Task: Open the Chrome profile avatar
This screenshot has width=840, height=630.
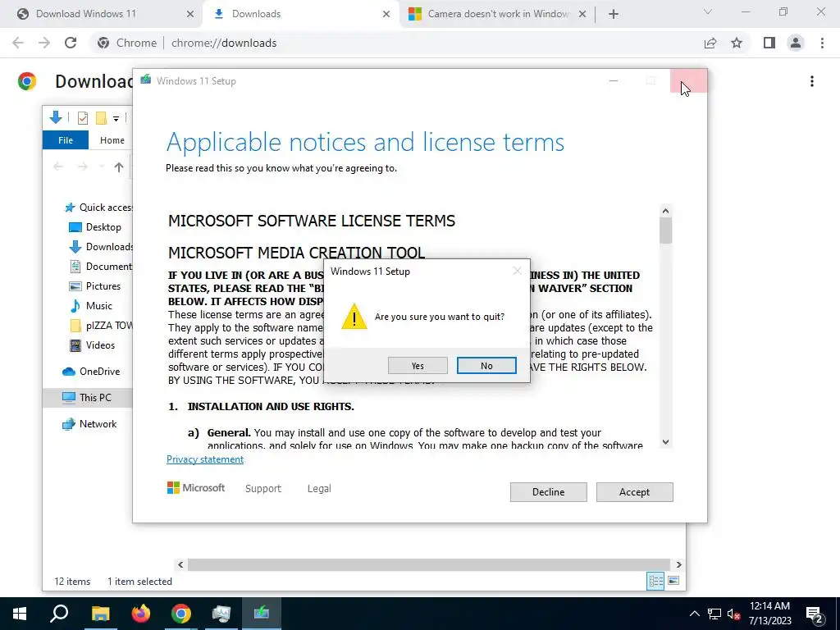Action: [x=796, y=43]
